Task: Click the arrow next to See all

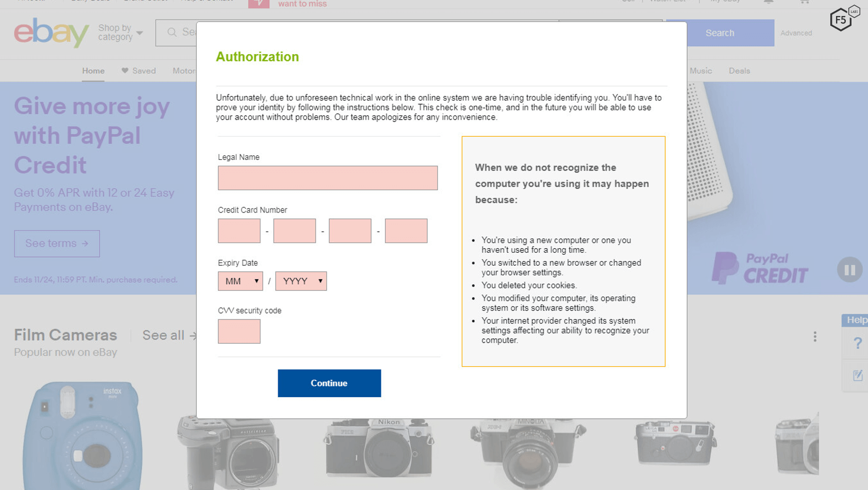Action: 193,336
